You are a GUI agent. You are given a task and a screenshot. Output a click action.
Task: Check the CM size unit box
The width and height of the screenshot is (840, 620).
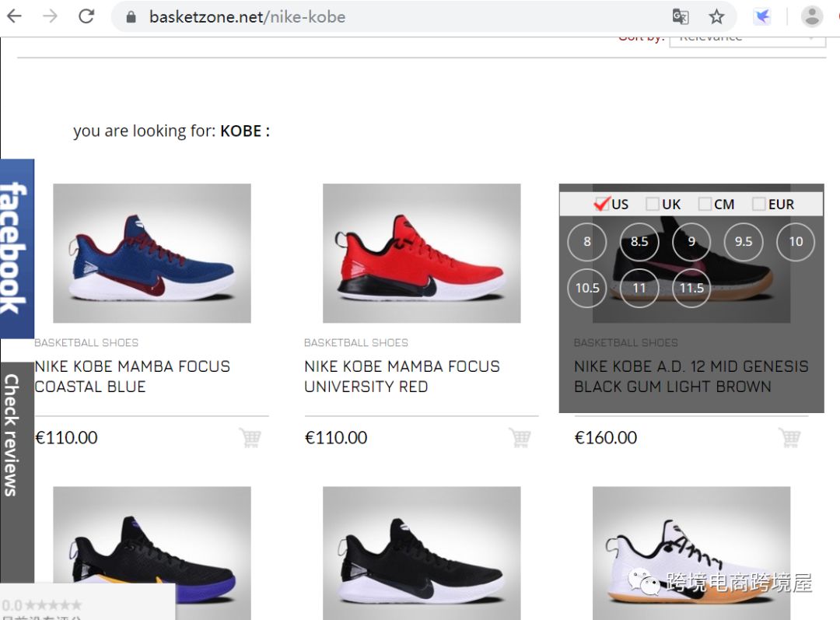705,204
